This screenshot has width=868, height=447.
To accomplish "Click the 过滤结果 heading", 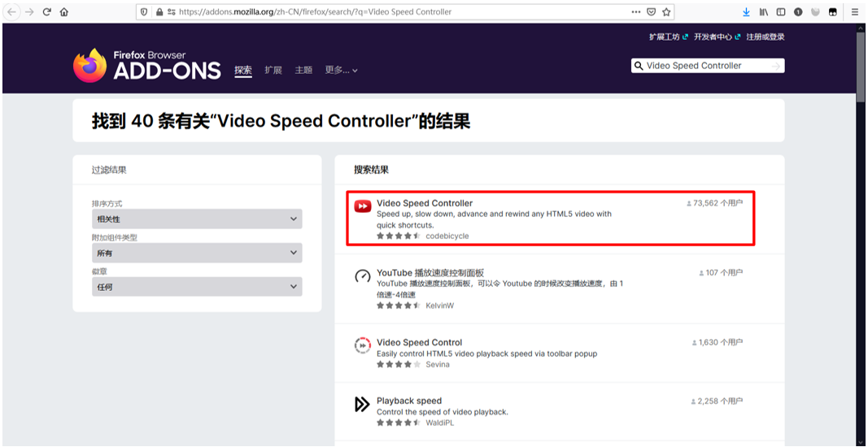I will point(109,170).
